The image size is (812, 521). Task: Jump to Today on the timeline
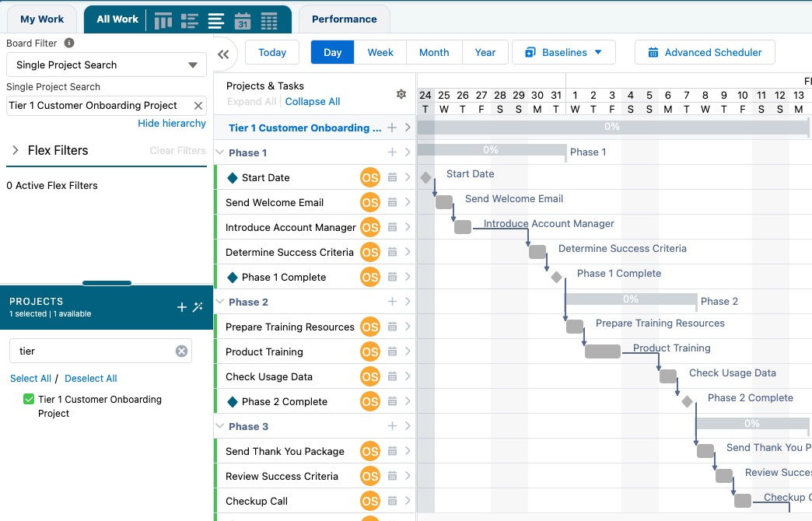(x=272, y=52)
